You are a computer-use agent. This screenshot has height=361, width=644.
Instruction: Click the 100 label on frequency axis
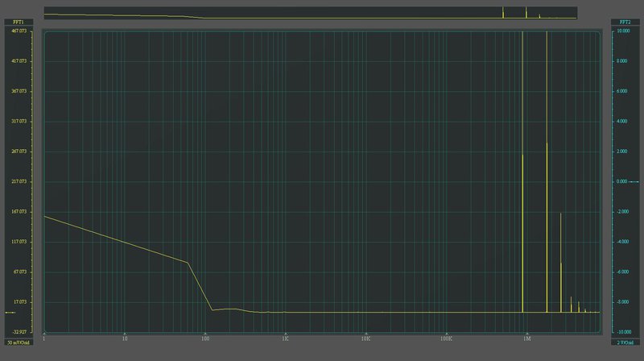[205, 338]
